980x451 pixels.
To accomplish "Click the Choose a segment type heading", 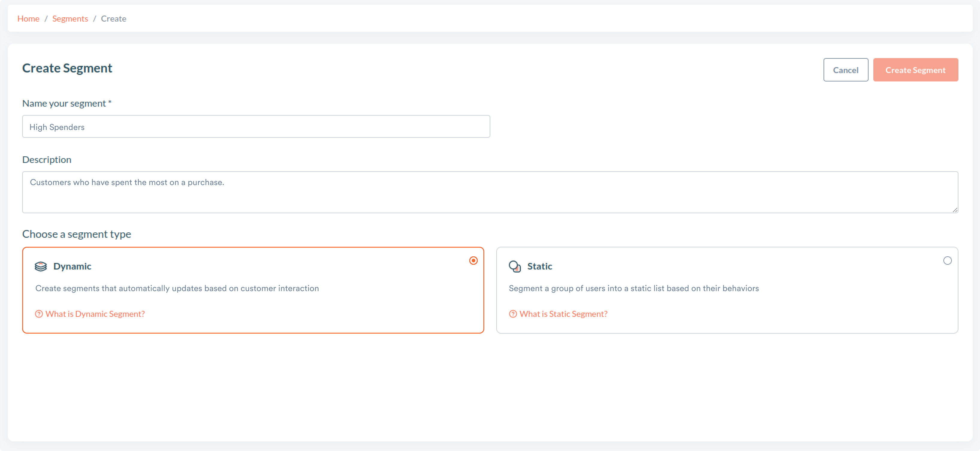I will click(76, 234).
